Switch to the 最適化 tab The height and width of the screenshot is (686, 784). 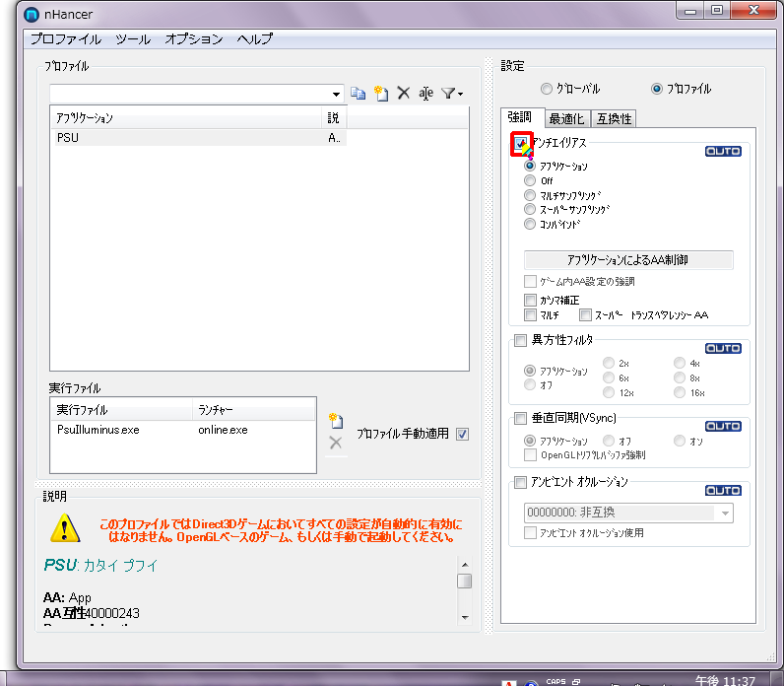pos(566,119)
